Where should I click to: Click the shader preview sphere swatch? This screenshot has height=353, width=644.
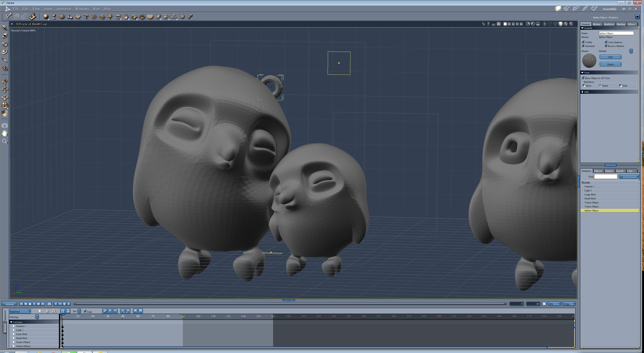click(x=589, y=60)
